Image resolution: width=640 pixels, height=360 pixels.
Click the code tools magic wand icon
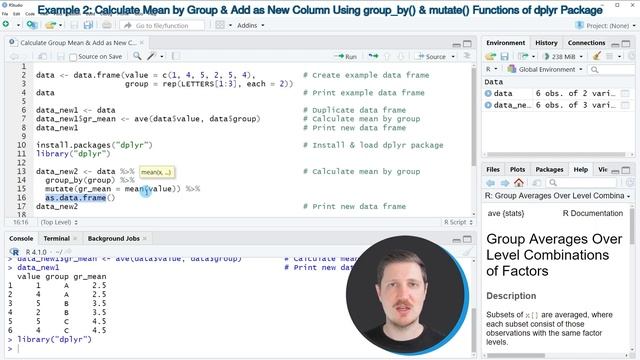(152, 56)
